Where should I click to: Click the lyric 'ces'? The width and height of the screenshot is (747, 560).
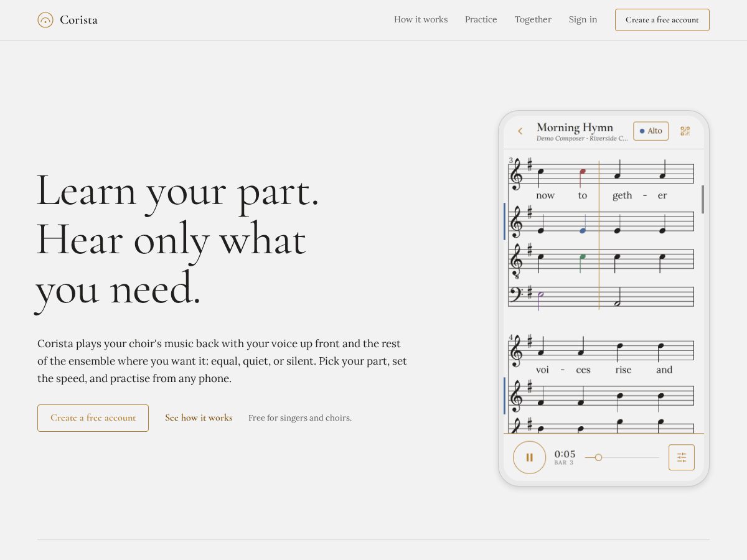click(583, 370)
